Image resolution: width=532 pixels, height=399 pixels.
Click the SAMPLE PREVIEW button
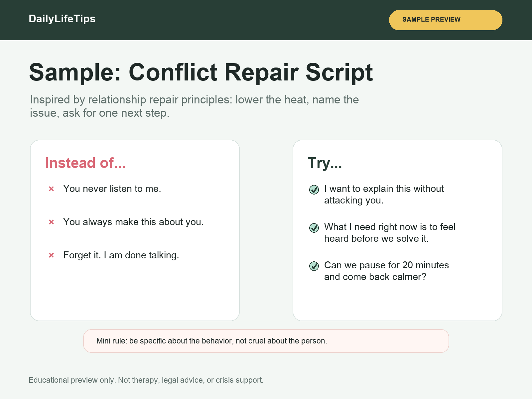coord(446,20)
